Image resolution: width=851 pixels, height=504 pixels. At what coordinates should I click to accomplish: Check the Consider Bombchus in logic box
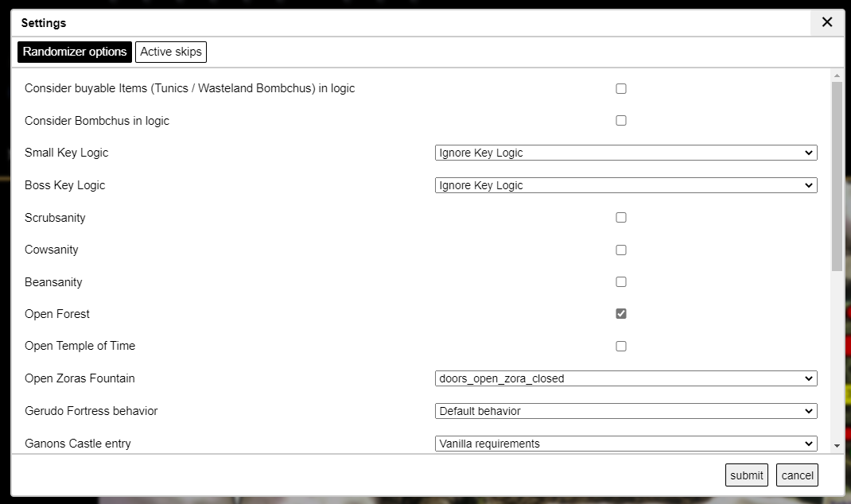[621, 121]
